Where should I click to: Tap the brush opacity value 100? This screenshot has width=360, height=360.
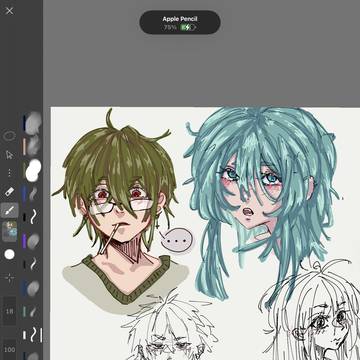coord(9,350)
